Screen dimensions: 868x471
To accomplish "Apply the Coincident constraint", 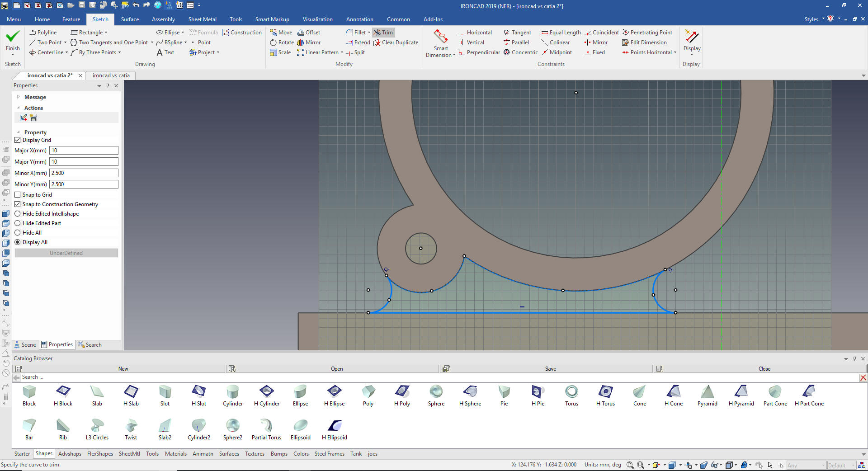I will click(602, 33).
